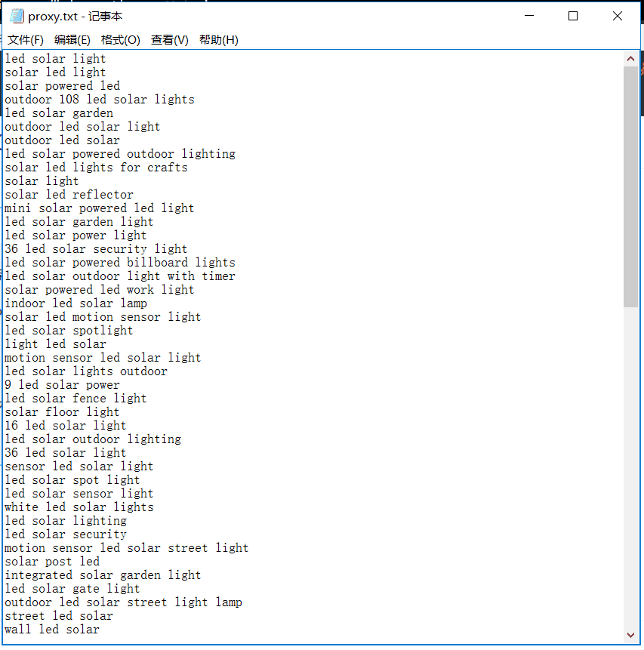Screen dimensions: 644x650
Task: Click the line 'solar led reflector'
Action: 69,195
